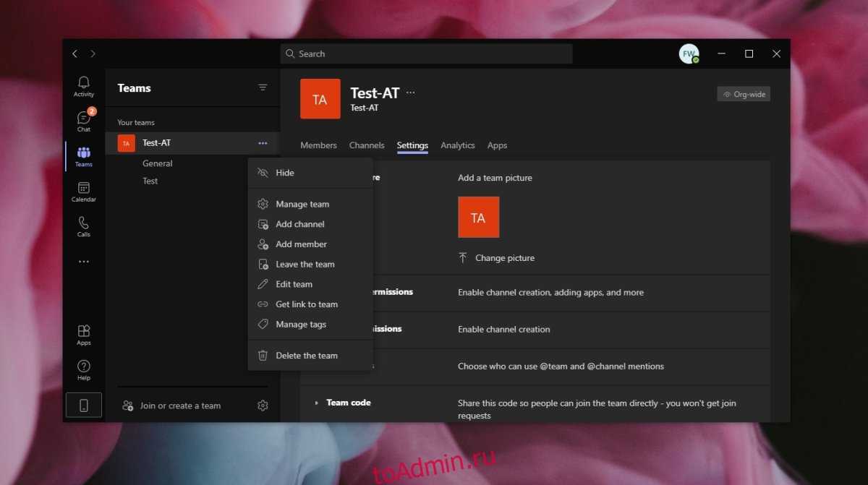Click Change picture link
The width and height of the screenshot is (868, 485).
click(x=504, y=258)
